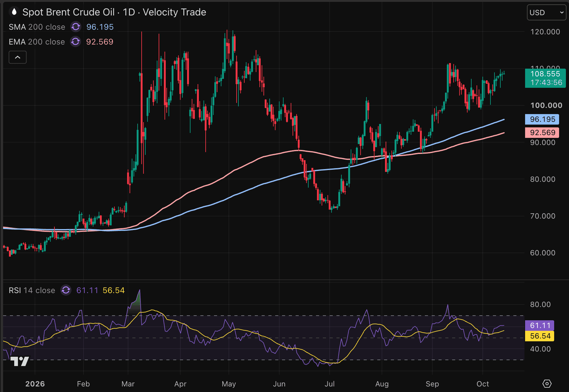Click the SMA 200 close indicator label
The height and width of the screenshot is (392, 569).
click(37, 27)
